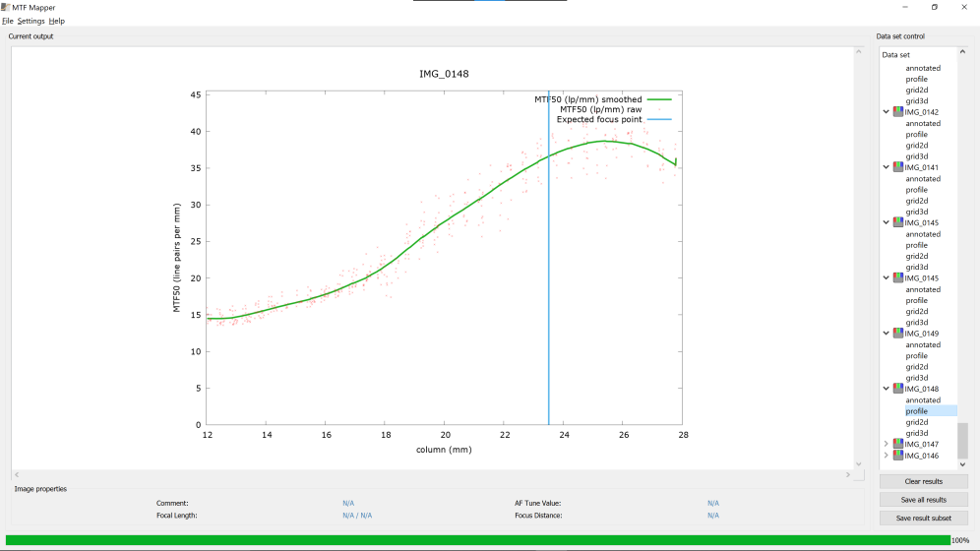Select the IMG_0146 data set label
This screenshot has width=980, height=551.
point(921,456)
